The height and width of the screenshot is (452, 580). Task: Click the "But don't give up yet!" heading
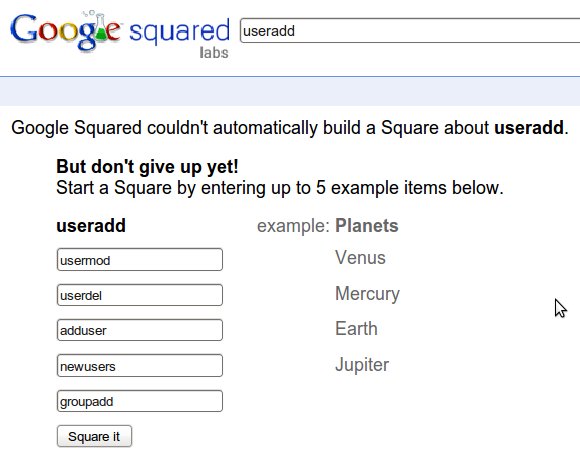147,166
